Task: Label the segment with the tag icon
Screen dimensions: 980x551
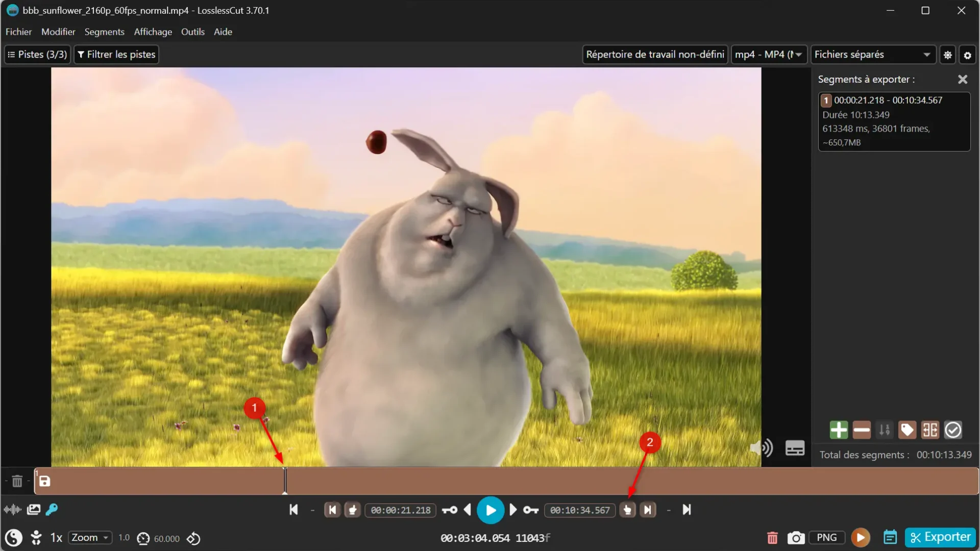Action: click(907, 430)
